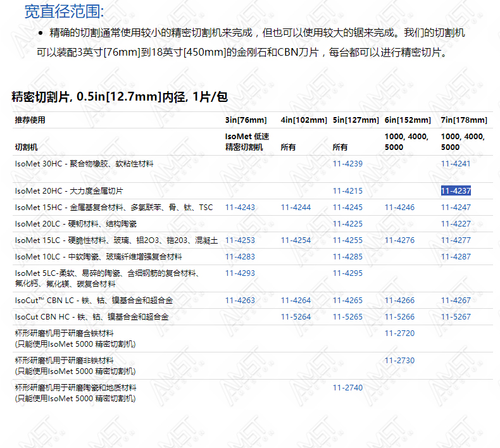This screenshot has height=448, width=500.
Task: Click part number 11-4276
Action: coord(399,240)
